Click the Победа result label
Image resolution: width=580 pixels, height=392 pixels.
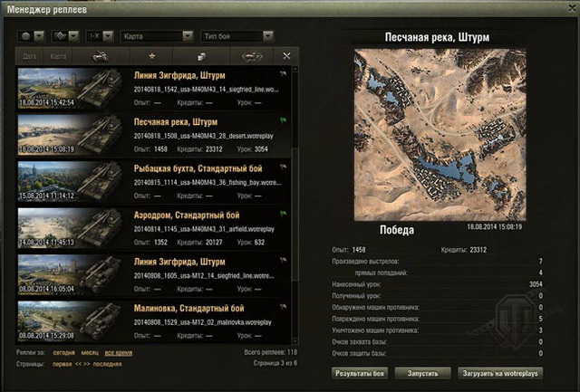click(397, 230)
